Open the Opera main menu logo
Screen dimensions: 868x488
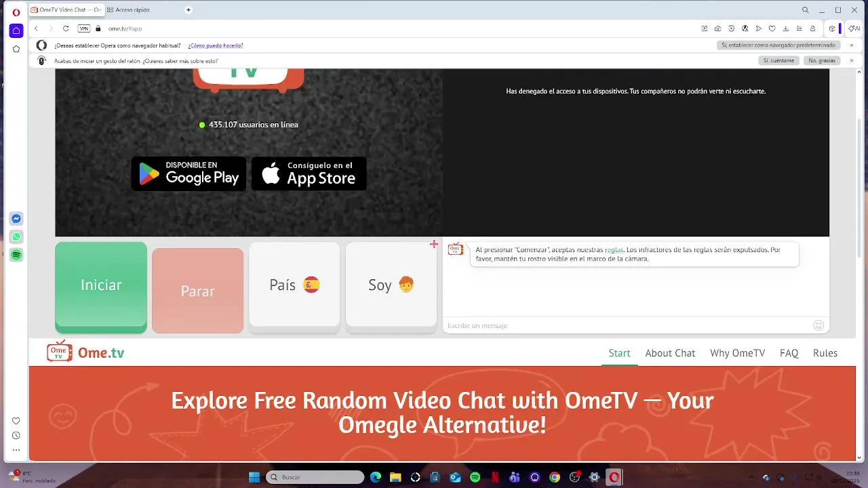coord(16,12)
